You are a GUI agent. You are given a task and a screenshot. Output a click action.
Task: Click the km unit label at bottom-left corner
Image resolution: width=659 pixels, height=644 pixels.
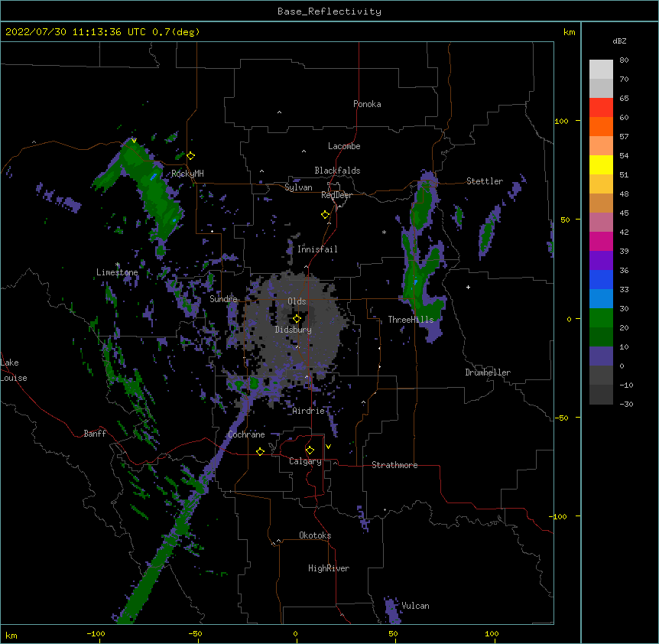coord(11,635)
